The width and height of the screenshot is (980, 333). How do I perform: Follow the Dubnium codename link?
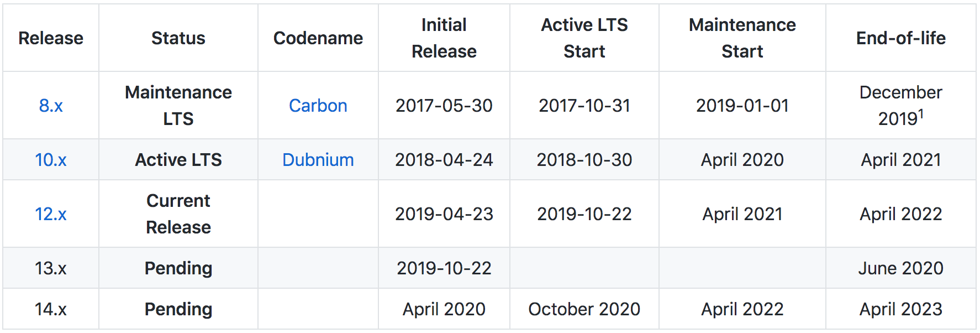tap(318, 160)
